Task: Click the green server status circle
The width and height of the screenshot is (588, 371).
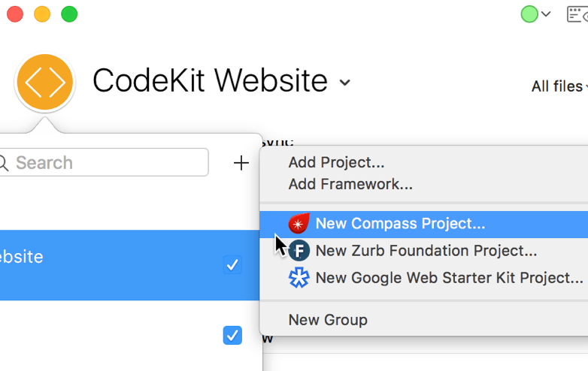Action: click(529, 14)
